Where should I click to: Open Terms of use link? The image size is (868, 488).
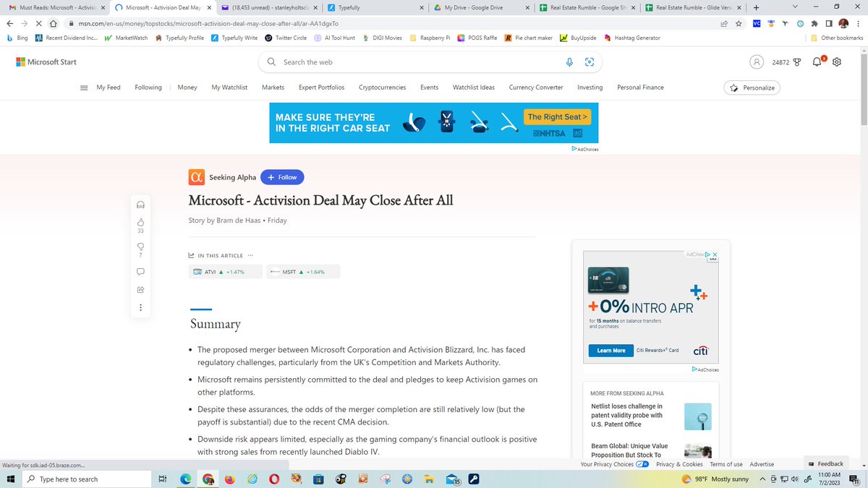[726, 464]
